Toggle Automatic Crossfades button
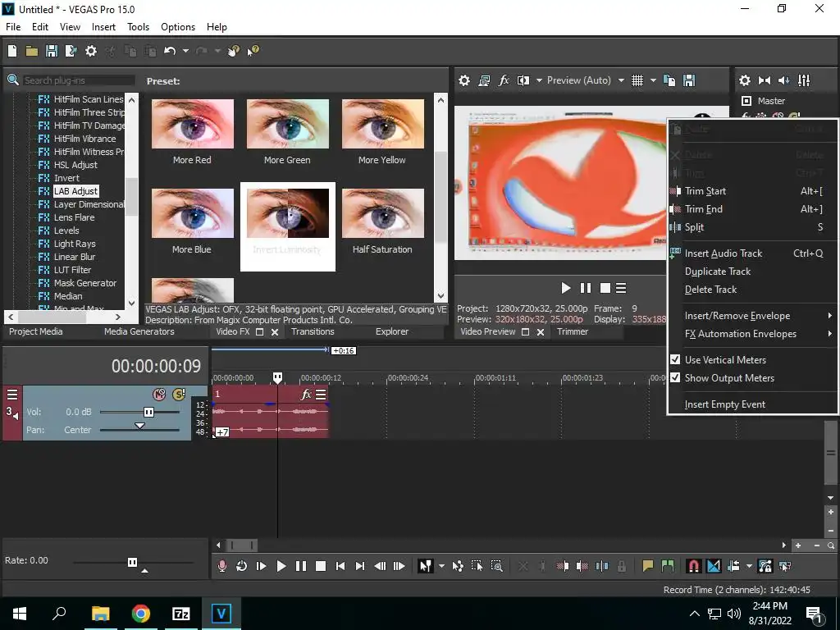Image resolution: width=840 pixels, height=630 pixels. pos(714,566)
